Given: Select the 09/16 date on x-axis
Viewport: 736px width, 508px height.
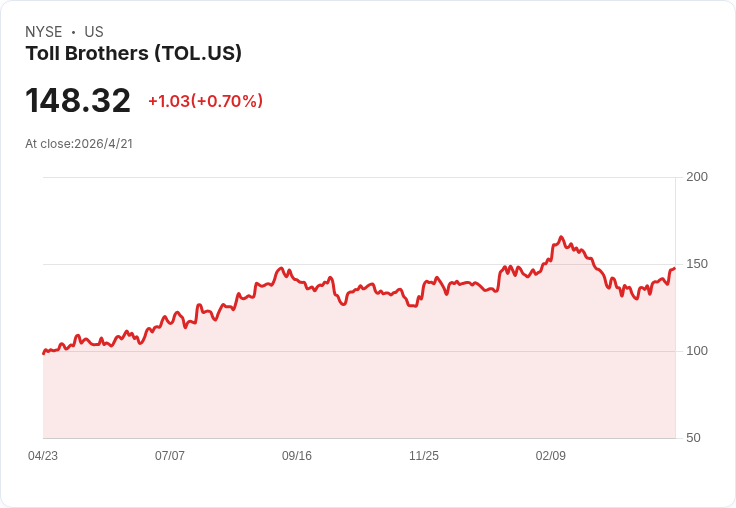Looking at the screenshot, I should [x=297, y=456].
